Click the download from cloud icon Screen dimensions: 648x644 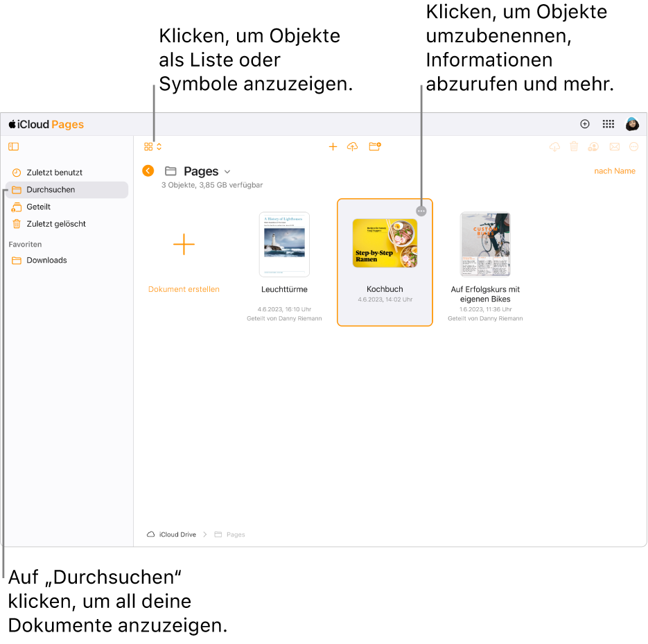tap(554, 146)
